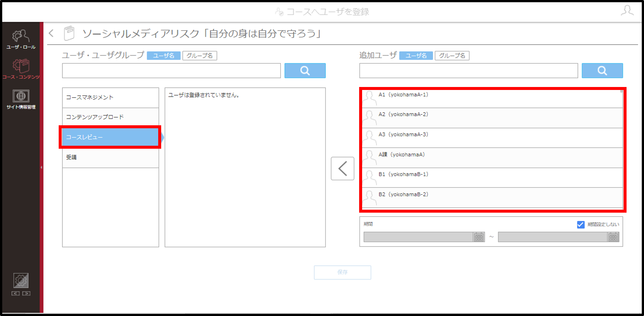Select グループ名 filter for 追加ユーザ
Viewport: 644px width, 316px height.
452,55
